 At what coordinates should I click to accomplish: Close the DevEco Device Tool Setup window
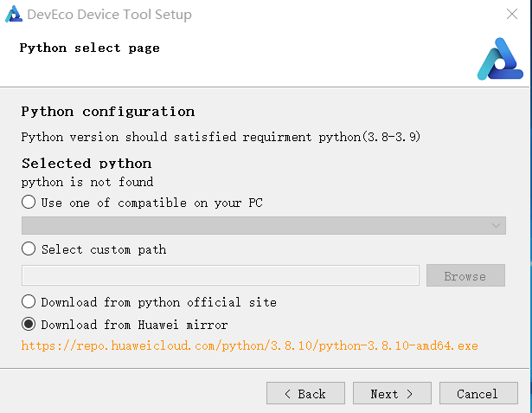[511, 15]
